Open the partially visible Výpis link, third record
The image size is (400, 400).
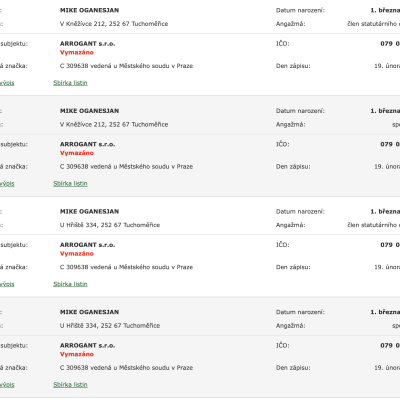(x=7, y=284)
